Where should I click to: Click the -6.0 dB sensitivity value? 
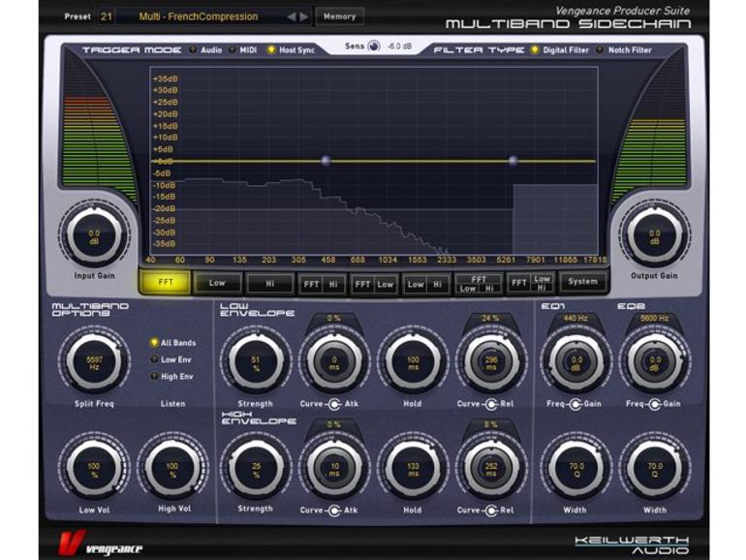[x=399, y=47]
